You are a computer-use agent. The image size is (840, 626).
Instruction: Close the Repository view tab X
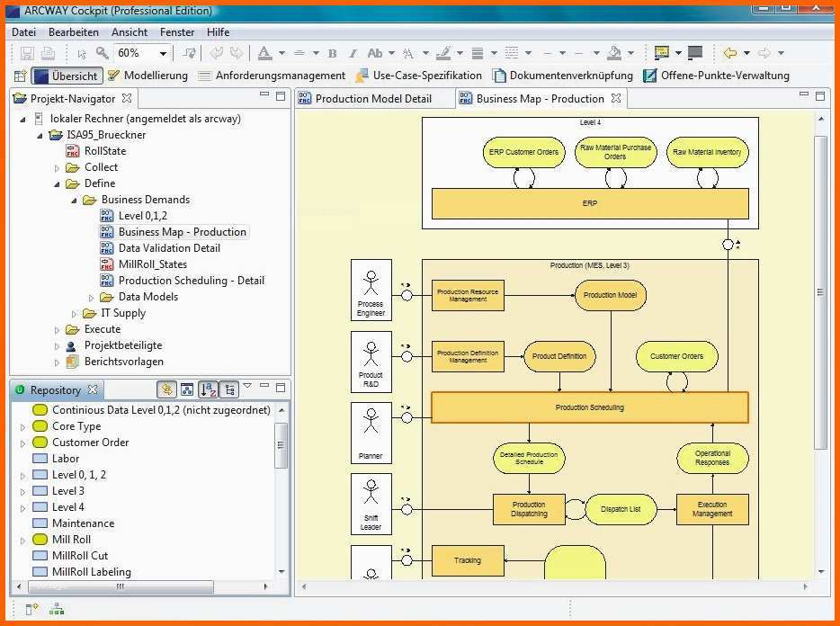coord(93,389)
